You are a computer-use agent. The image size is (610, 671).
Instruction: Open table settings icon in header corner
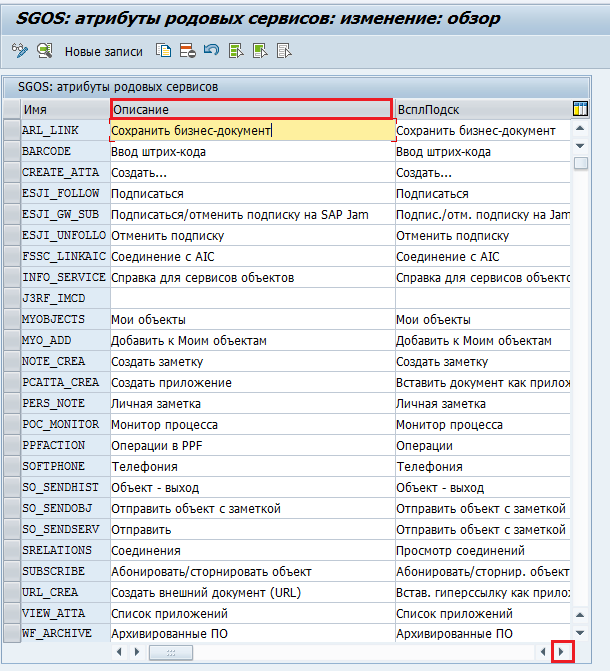click(x=580, y=108)
